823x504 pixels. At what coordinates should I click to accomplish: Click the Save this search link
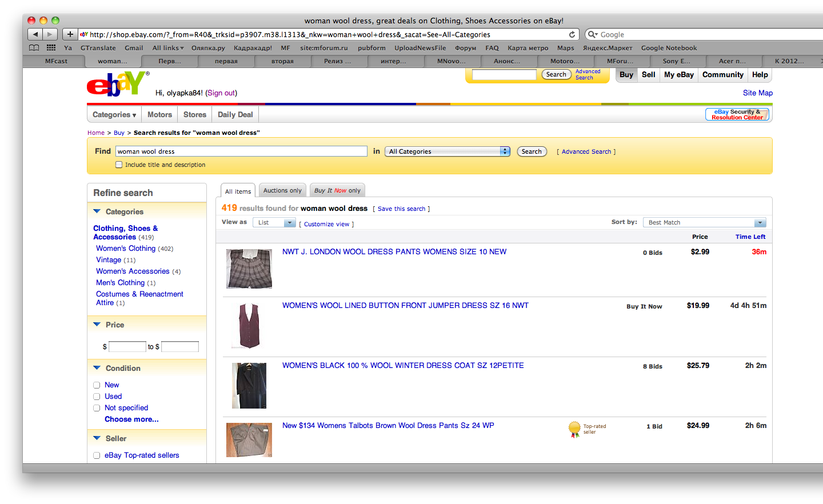coord(401,209)
